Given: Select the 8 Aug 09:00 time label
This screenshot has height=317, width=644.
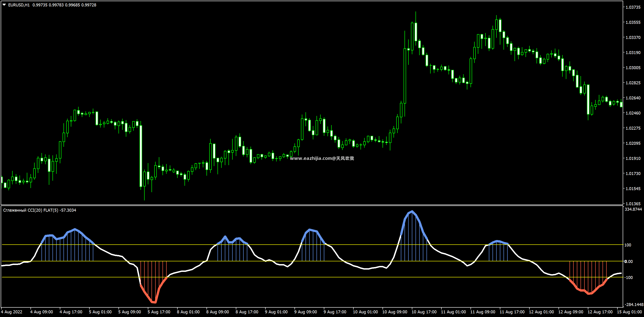Looking at the screenshot, I should [217, 312].
